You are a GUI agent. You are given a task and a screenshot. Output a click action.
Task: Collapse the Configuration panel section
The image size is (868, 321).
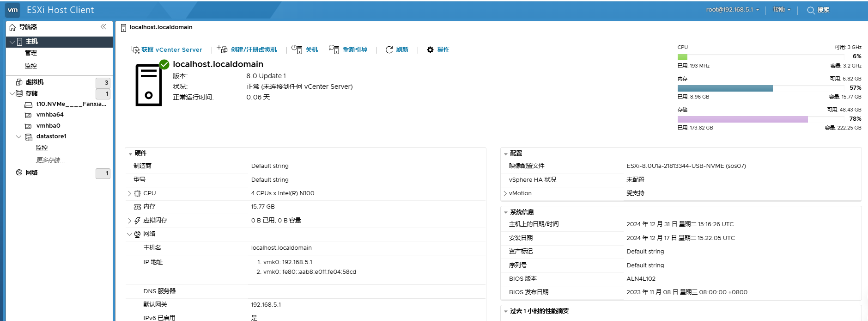(x=506, y=154)
